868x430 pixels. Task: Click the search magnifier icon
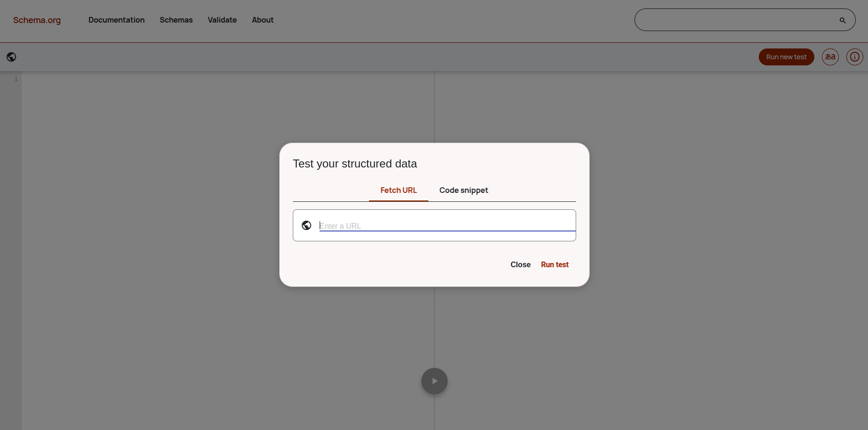pos(842,20)
